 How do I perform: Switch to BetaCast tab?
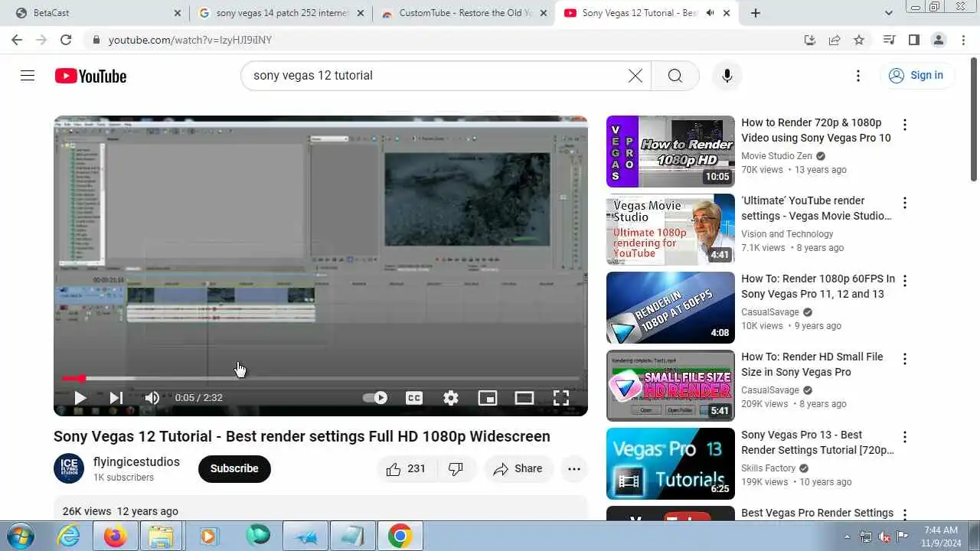point(97,13)
